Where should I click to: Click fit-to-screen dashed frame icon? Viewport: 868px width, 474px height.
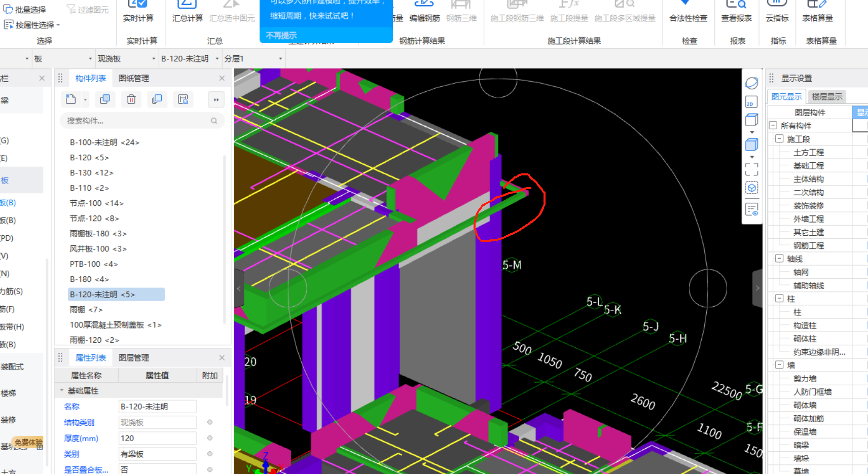tap(752, 169)
